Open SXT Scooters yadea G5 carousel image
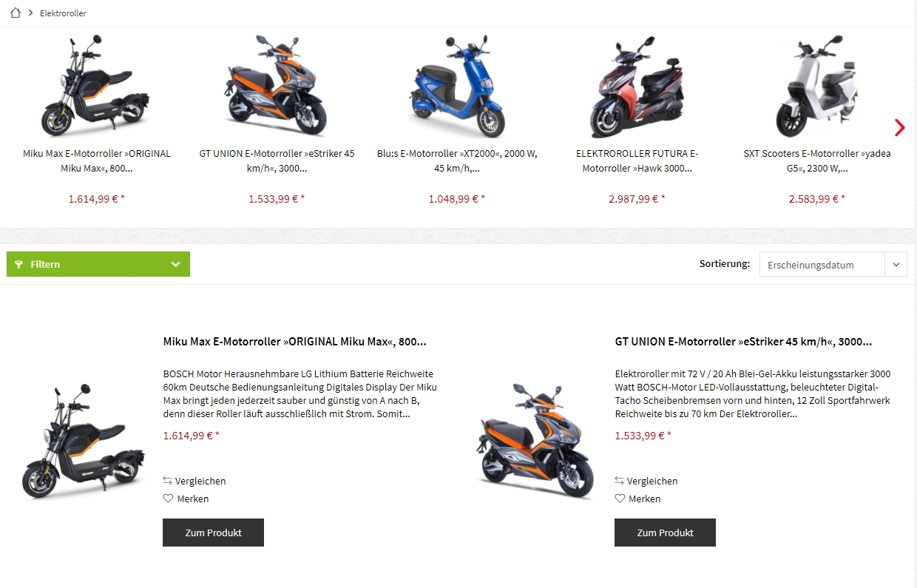The width and height of the screenshot is (917, 588). (x=817, y=86)
